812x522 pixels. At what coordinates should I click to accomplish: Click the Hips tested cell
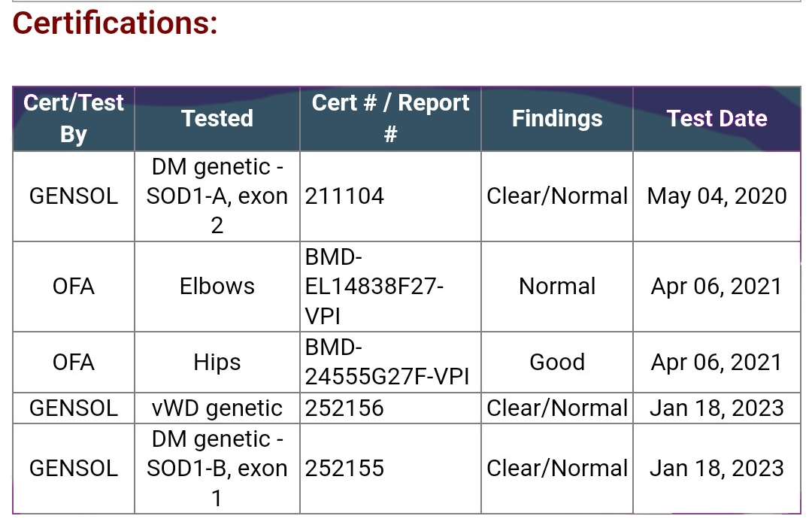tap(217, 363)
